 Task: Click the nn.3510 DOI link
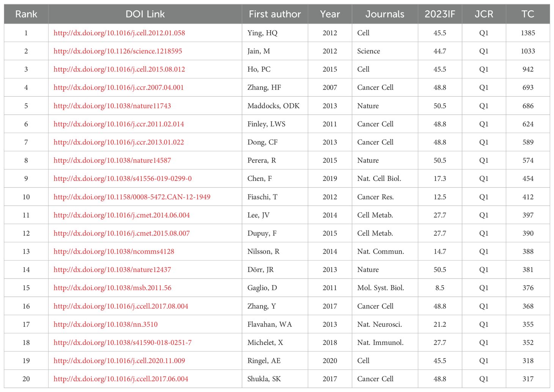105,324
